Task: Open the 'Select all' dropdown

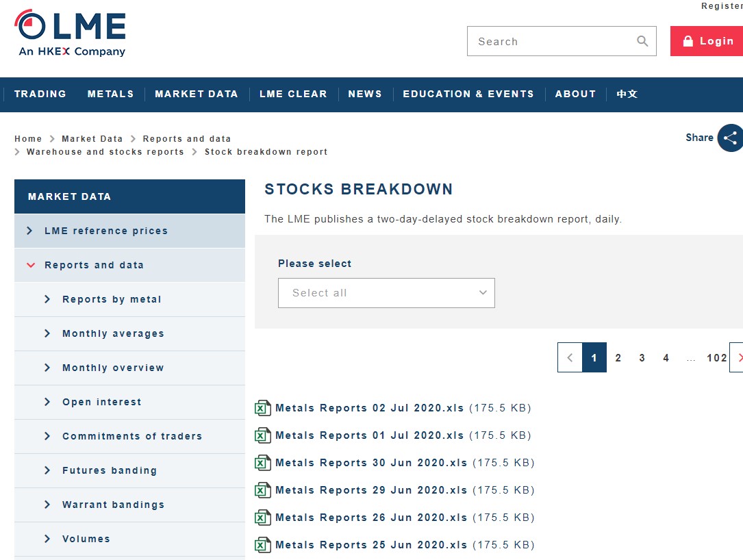Action: point(386,293)
